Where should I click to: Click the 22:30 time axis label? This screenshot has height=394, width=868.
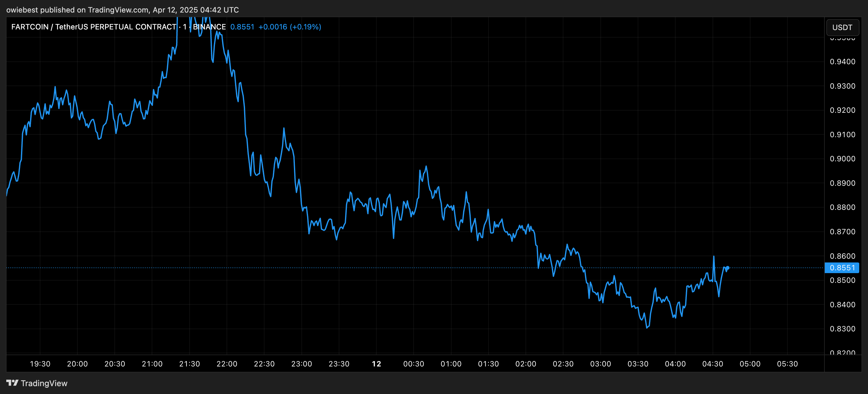264,364
